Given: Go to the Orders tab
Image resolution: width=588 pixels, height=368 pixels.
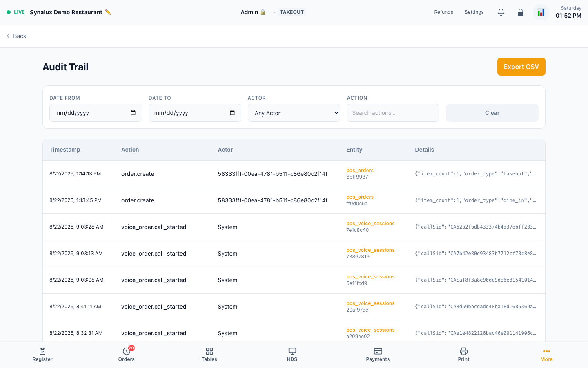Looking at the screenshot, I should pos(127,355).
